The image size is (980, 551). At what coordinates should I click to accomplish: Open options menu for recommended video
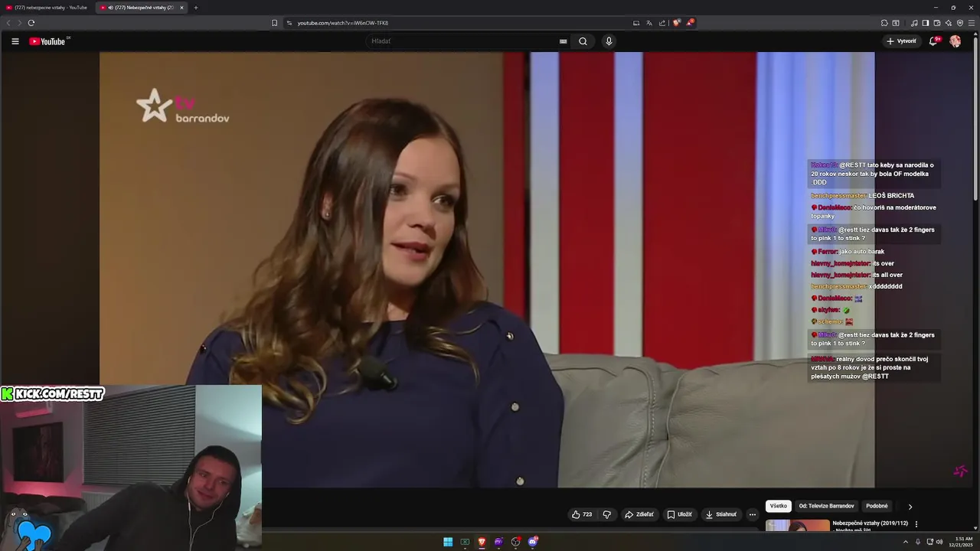pos(916,524)
